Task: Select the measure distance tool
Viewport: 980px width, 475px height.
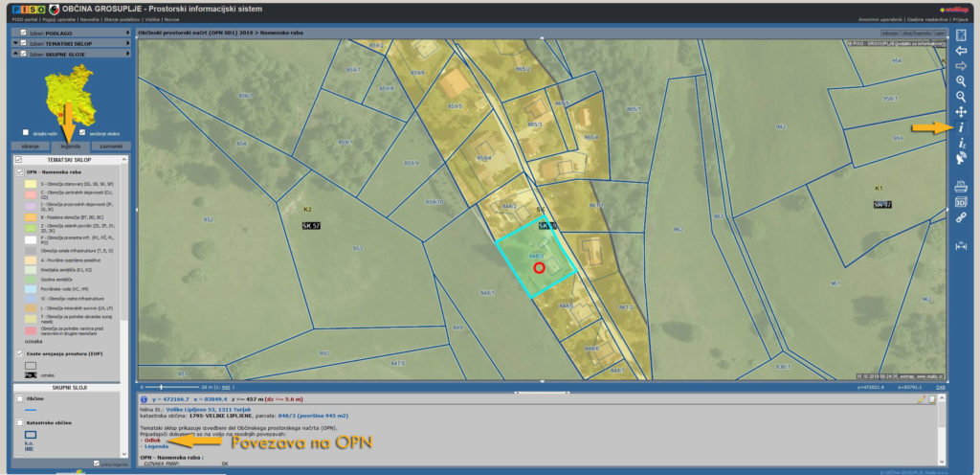Action: click(x=961, y=246)
